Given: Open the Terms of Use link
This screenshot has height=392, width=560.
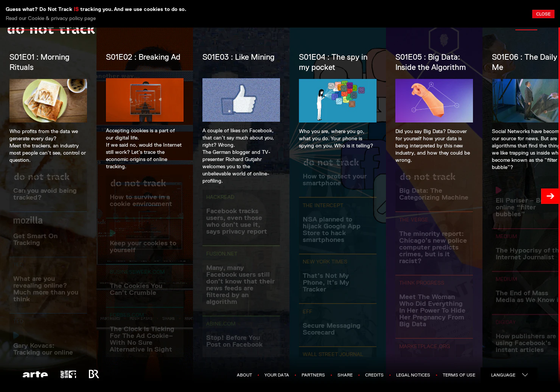Looking at the screenshot, I should pyautogui.click(x=459, y=375).
